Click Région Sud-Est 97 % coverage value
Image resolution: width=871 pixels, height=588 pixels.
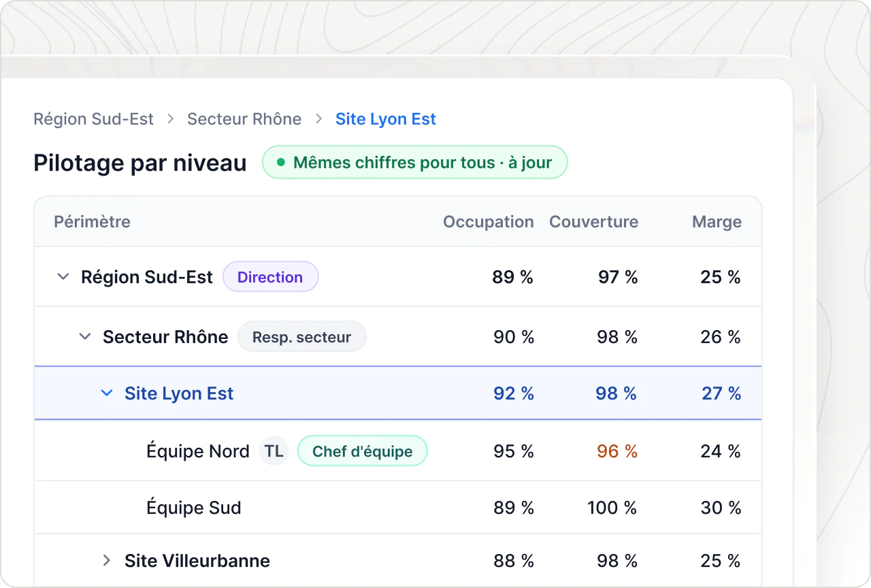[x=618, y=277]
